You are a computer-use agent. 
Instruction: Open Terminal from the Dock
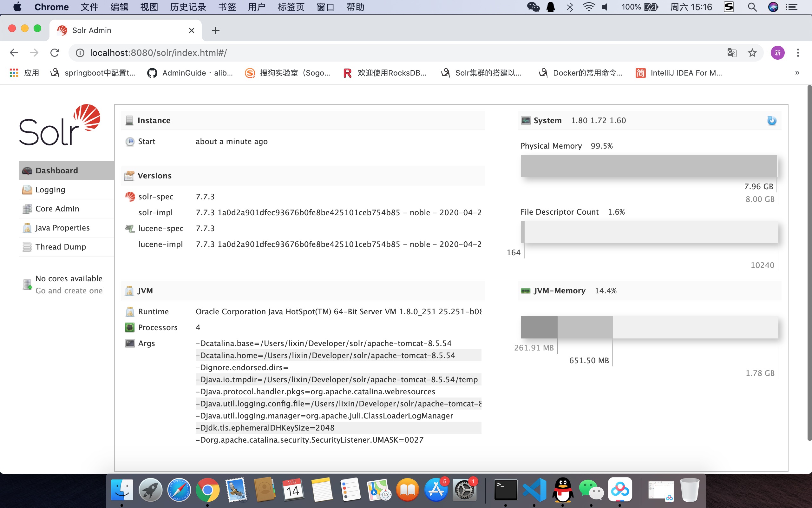(505, 490)
